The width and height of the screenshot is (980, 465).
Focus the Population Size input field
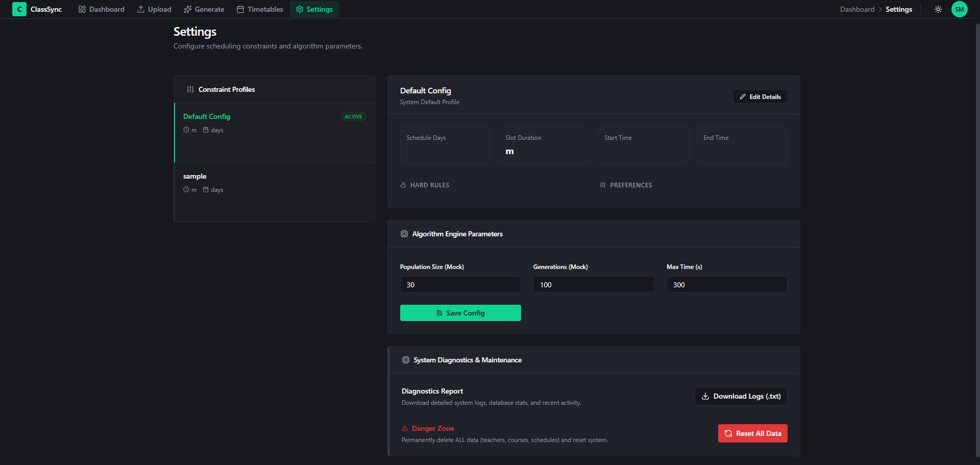click(x=460, y=284)
